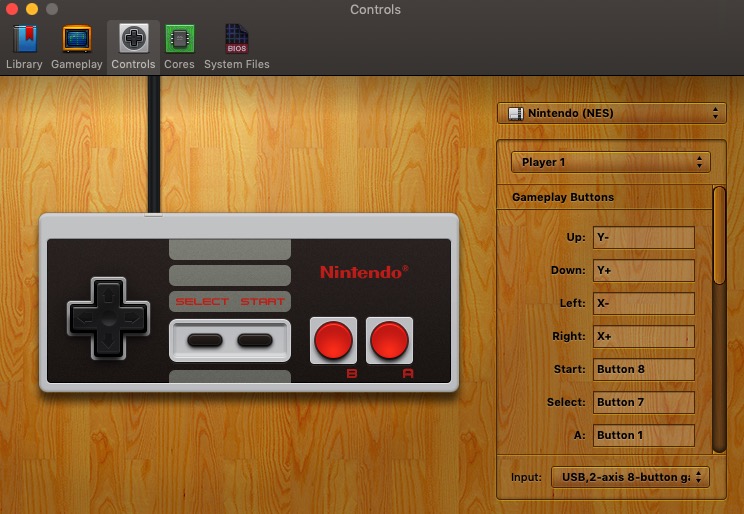Click the button list scrollbar thumb
The width and height of the screenshot is (744, 514).
pos(719,236)
